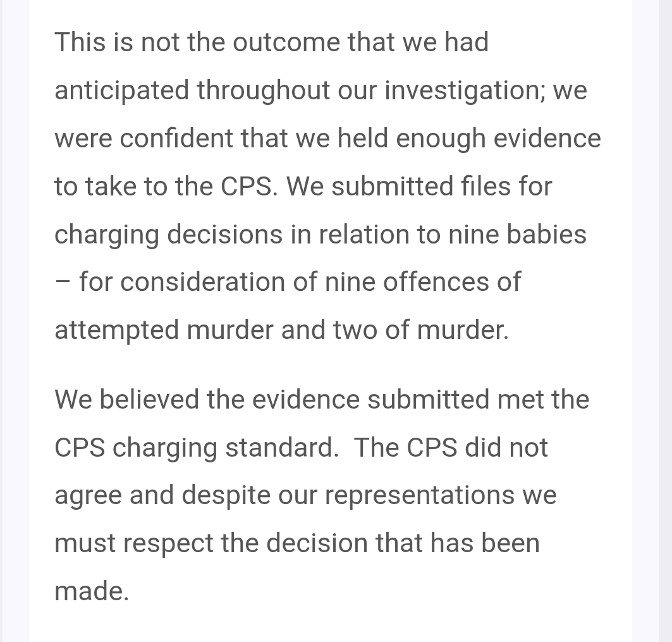
Task: Click "to take to the CPS." text
Action: click(166, 187)
